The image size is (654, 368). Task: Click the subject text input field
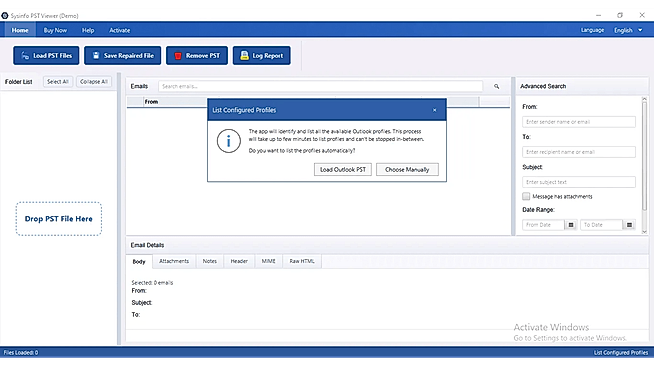pos(579,182)
